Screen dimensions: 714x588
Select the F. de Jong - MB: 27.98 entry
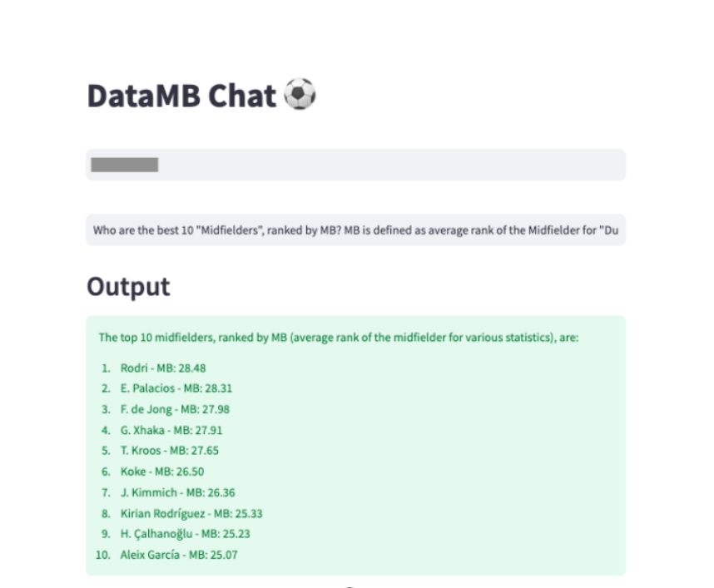tap(175, 409)
